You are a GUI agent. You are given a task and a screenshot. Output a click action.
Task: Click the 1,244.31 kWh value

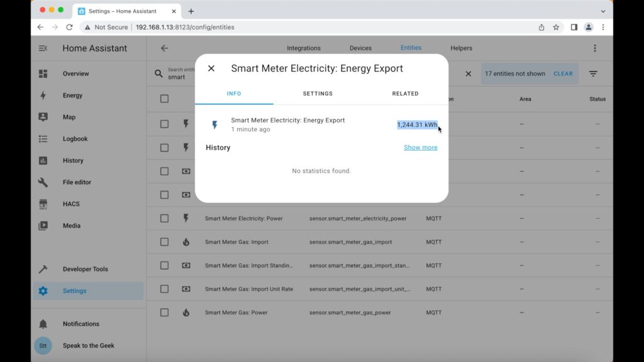418,125
